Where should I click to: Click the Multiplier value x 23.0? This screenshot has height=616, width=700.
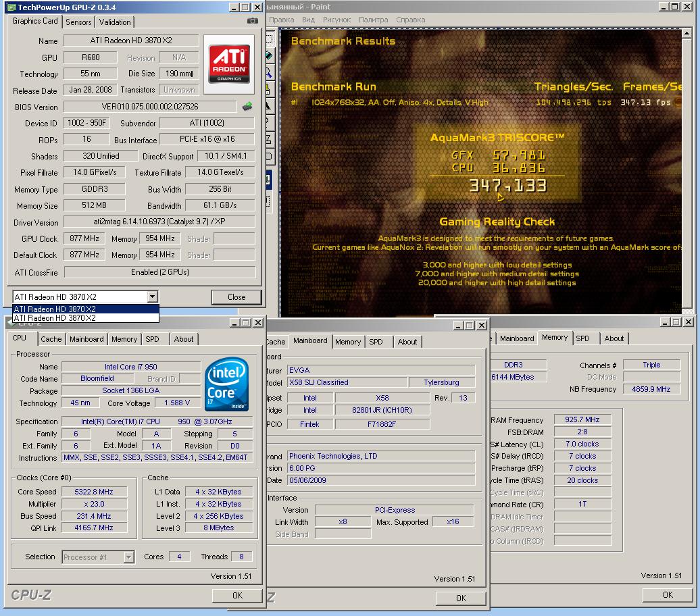tap(94, 503)
